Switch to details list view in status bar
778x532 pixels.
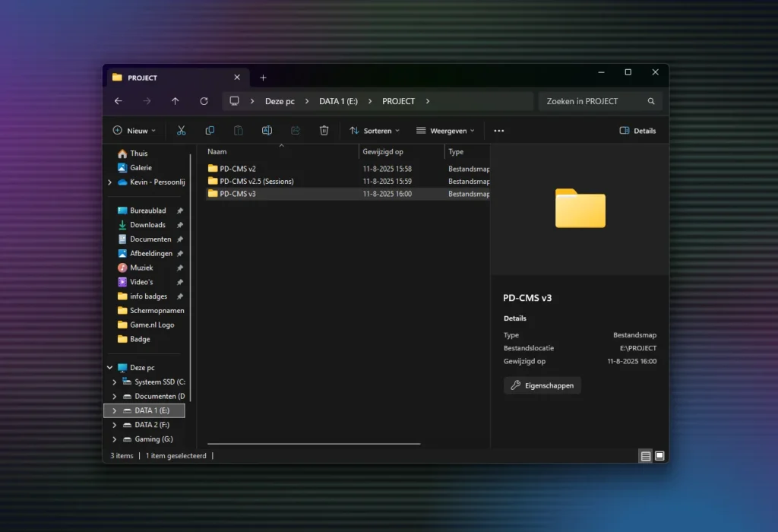coord(646,456)
